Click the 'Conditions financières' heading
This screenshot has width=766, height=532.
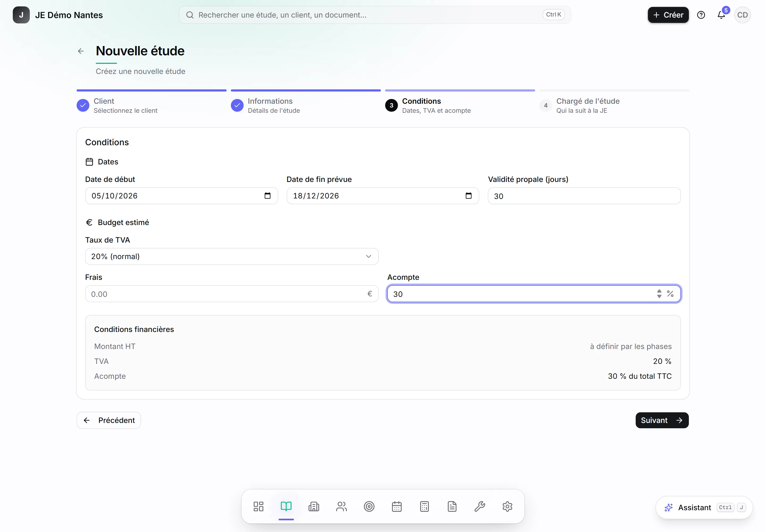tap(134, 329)
